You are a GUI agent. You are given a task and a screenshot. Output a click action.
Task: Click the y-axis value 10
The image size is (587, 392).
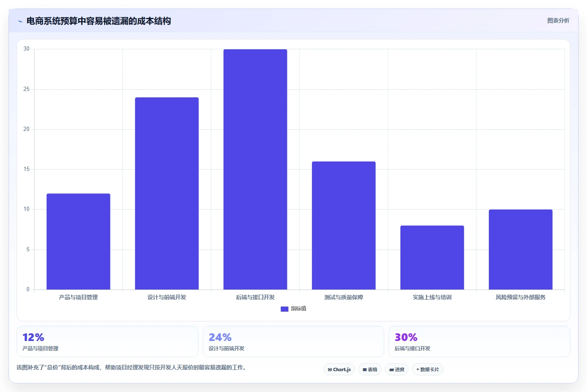(26, 209)
